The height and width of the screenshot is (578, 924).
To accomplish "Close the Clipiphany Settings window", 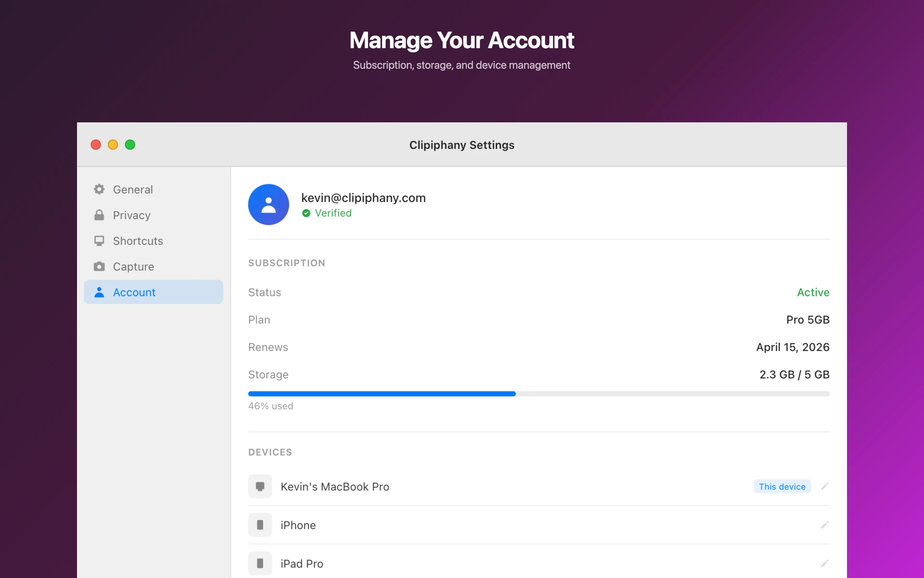I will coord(96,144).
